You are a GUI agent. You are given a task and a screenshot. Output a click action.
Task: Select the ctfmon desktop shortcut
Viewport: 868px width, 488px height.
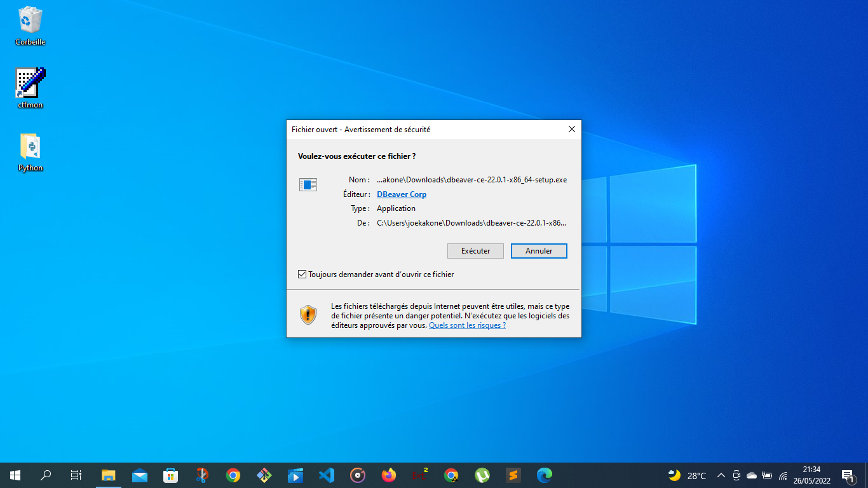(31, 88)
